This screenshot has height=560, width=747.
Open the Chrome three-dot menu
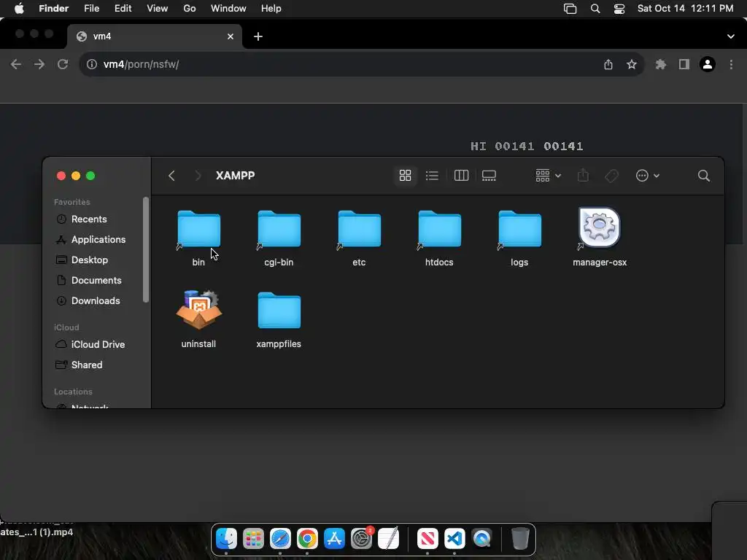tap(731, 64)
